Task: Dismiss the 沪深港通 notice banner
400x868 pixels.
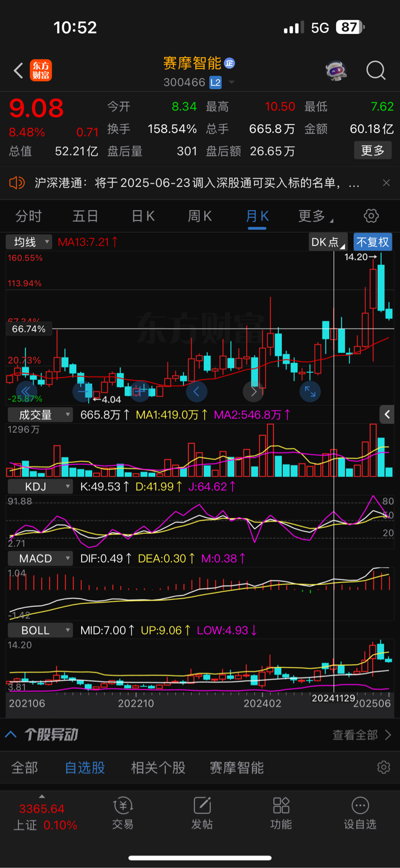Action: (386, 182)
